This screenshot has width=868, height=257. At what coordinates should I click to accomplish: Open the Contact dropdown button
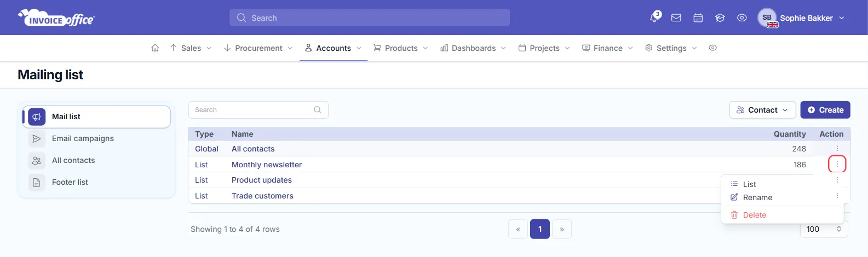[762, 110]
